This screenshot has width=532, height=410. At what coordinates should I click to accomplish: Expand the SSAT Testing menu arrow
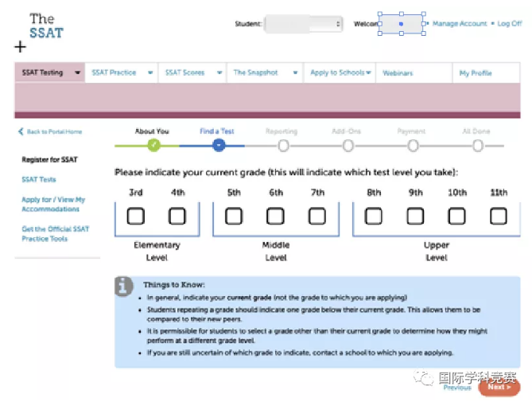[x=78, y=72]
